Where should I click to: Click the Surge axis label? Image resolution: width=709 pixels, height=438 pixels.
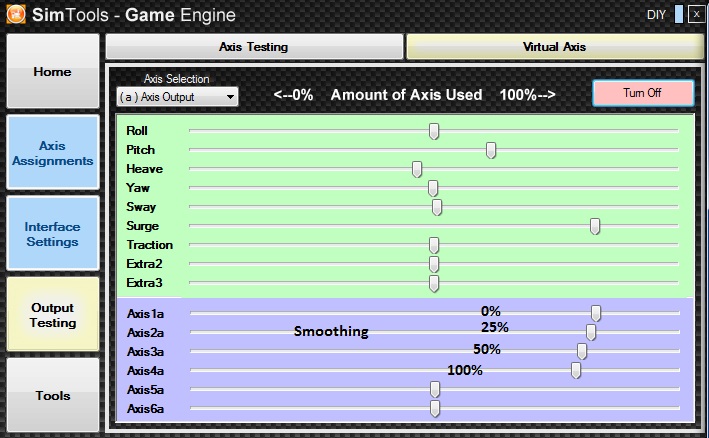pos(142,226)
